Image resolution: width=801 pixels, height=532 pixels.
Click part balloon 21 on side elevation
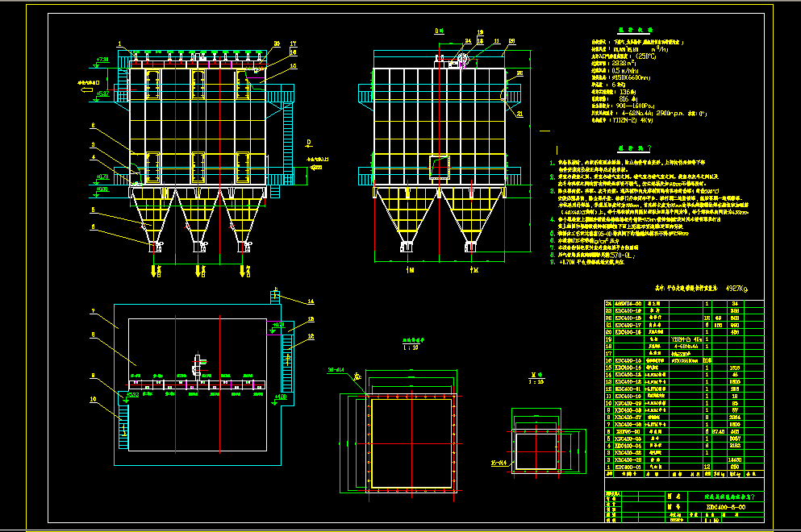click(519, 114)
